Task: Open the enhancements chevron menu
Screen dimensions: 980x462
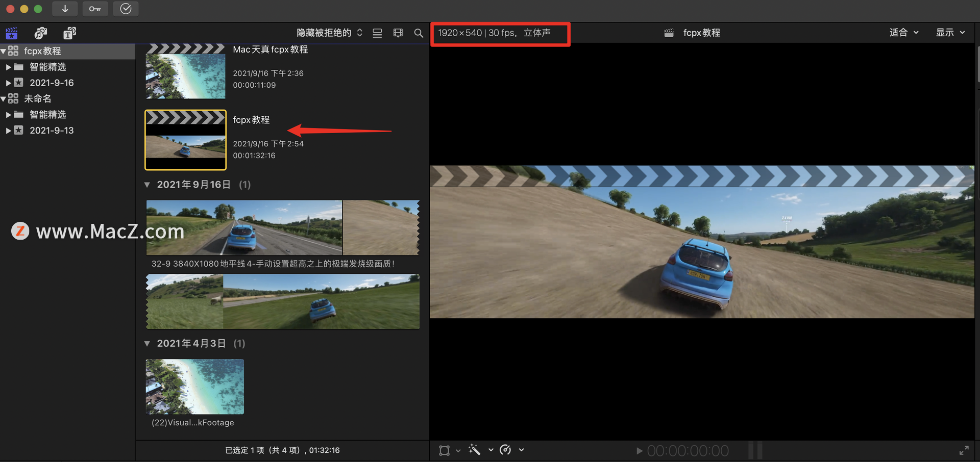Action: (491, 450)
